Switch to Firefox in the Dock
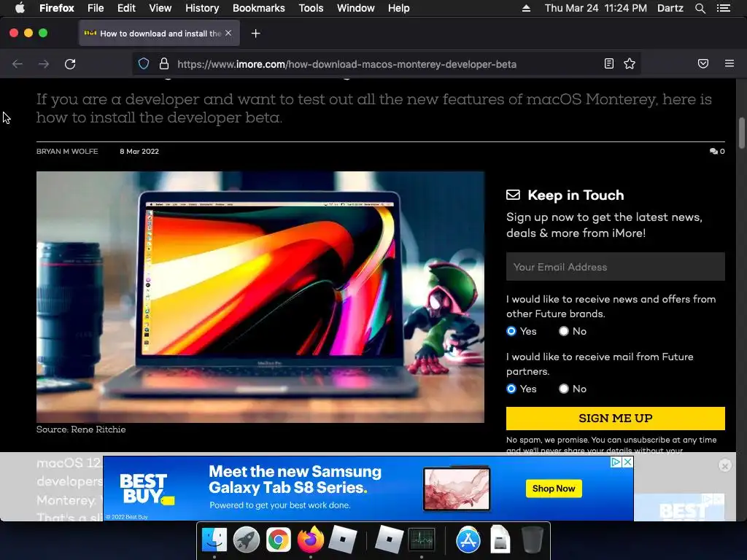 [311, 540]
